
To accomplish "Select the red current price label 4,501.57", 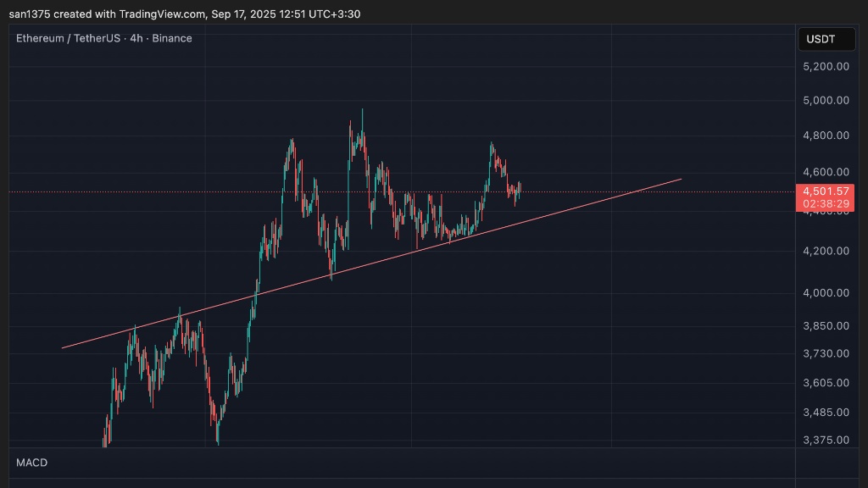I will [x=826, y=191].
